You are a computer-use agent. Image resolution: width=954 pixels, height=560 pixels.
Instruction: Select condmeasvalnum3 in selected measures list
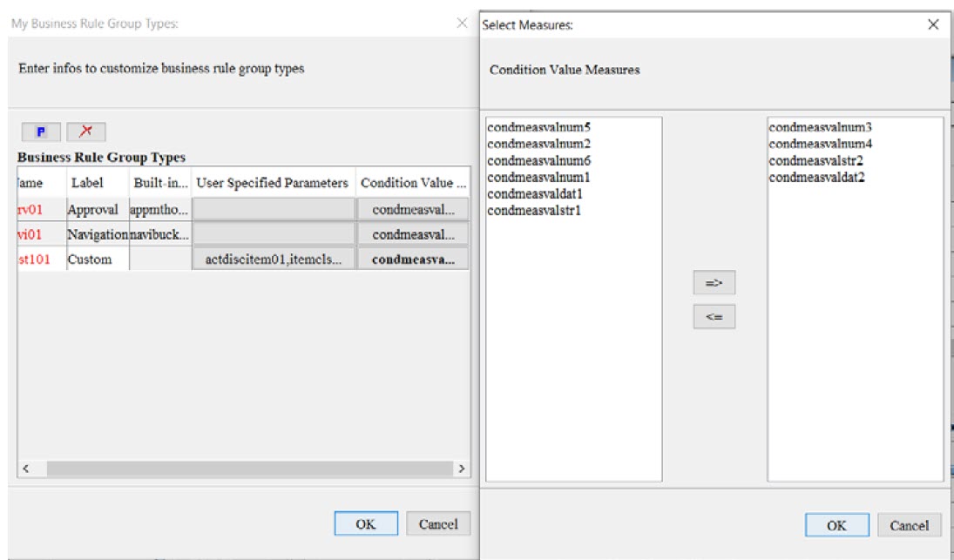click(820, 127)
